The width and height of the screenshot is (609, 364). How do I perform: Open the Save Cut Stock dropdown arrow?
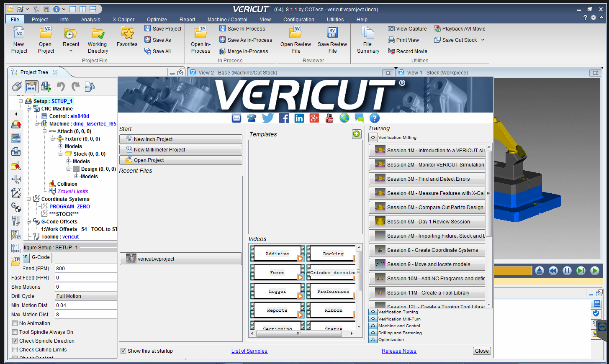(x=483, y=40)
